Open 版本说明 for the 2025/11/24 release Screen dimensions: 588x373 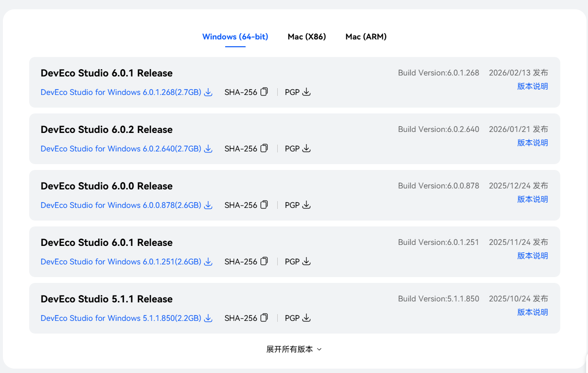[x=533, y=256]
